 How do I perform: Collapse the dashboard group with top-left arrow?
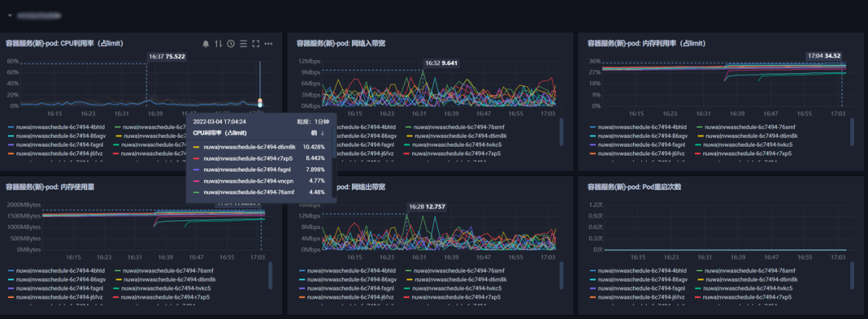point(10,15)
